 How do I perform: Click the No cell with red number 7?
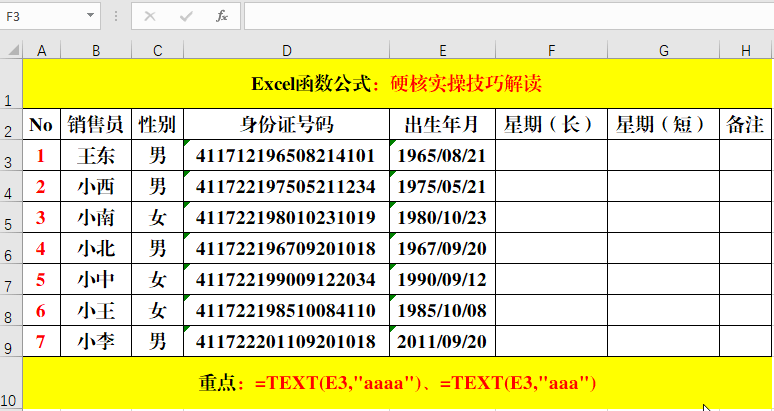[42, 341]
